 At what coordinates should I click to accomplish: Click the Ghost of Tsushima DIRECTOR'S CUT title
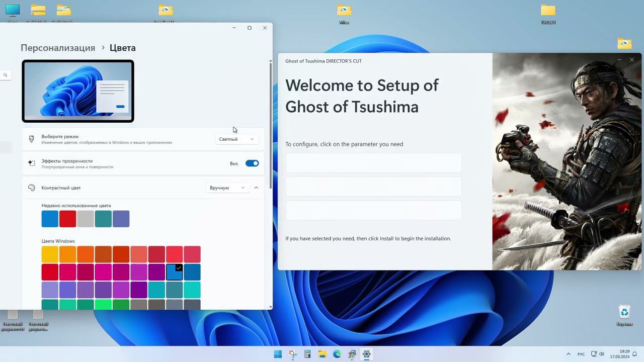pos(324,61)
